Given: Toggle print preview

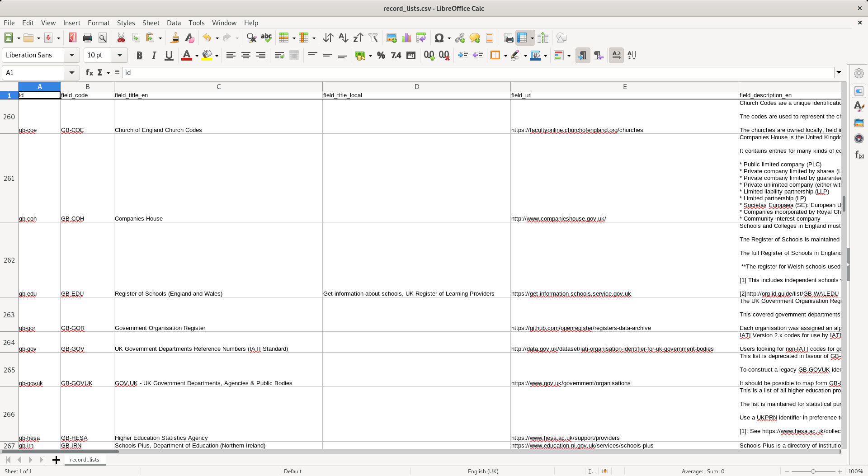Looking at the screenshot, I should 103,38.
